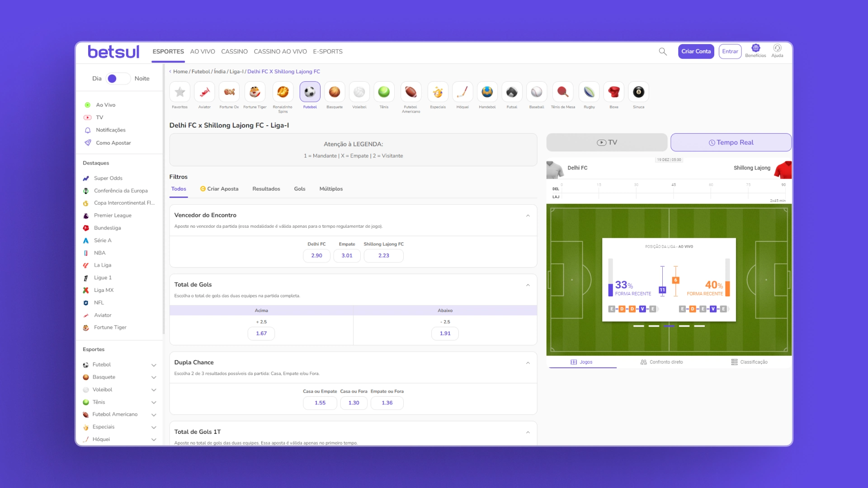This screenshot has width=868, height=488.
Task: Select Tênis de Mesa paddle icon
Action: (563, 92)
